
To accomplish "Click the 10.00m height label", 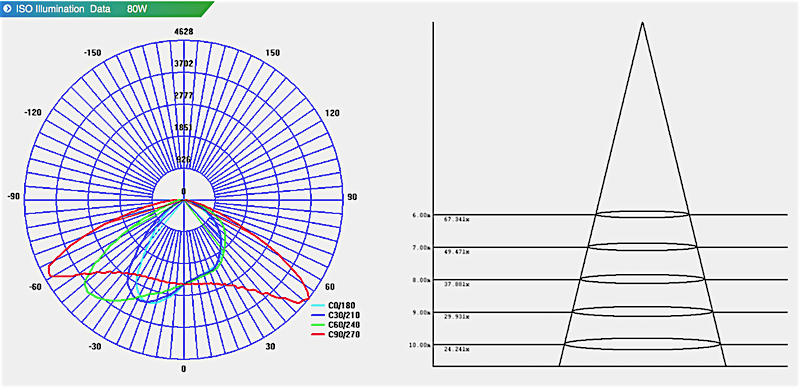I will (x=420, y=345).
